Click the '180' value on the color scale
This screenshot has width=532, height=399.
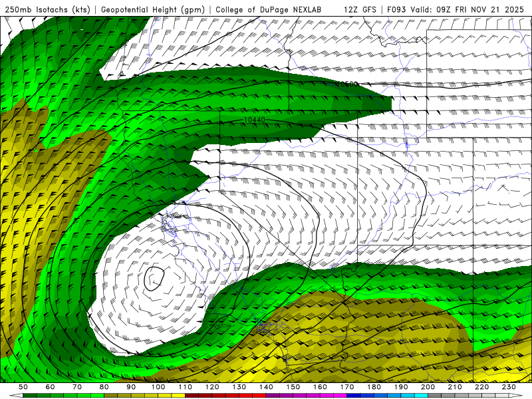point(374,387)
